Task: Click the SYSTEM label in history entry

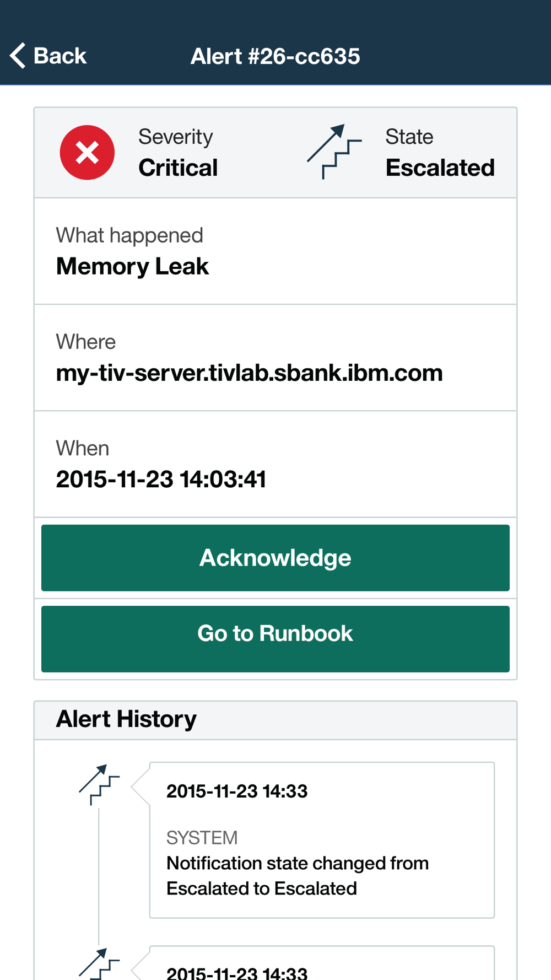Action: [x=202, y=838]
